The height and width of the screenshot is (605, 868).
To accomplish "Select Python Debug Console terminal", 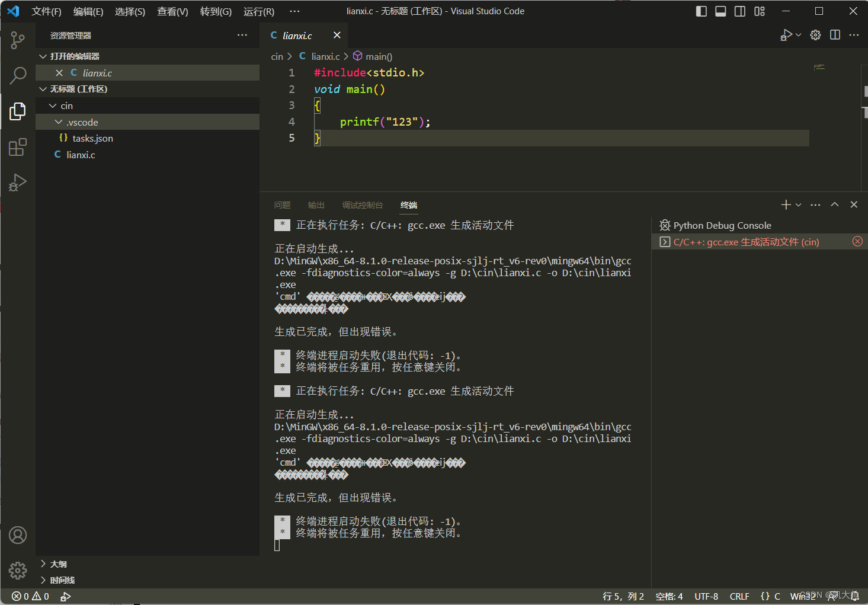I will tap(760, 225).
